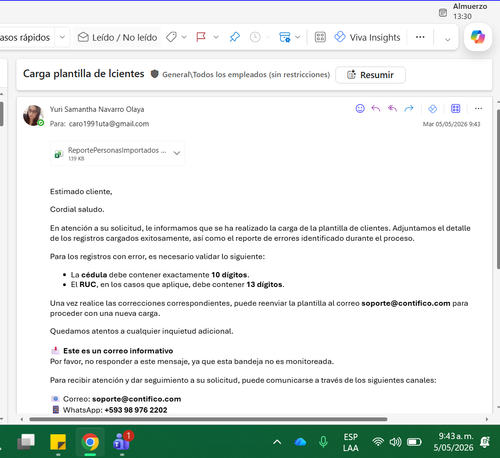500x458 pixels.
Task: Expand the ribbon collapse chevron
Action: point(448,39)
